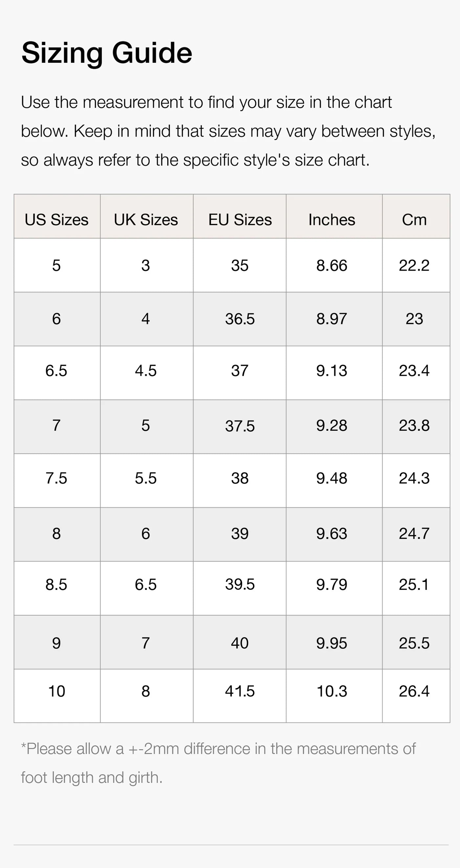Select the US size 10 cell
The height and width of the screenshot is (868, 460).
click(x=57, y=691)
